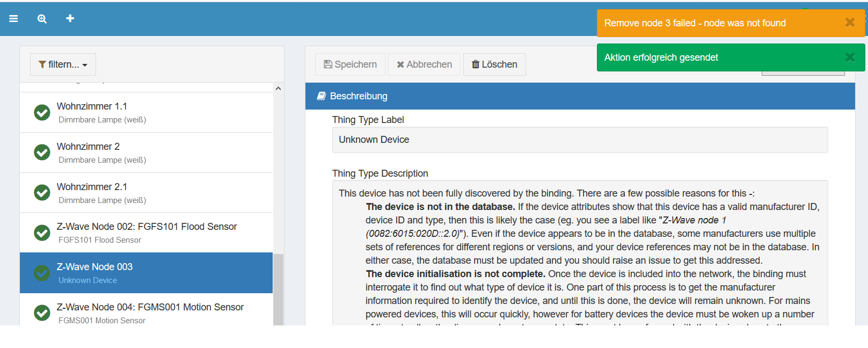The width and height of the screenshot is (868, 348).
Task: Dismiss the 'Remove node 3 failed' notification
Action: point(849,23)
